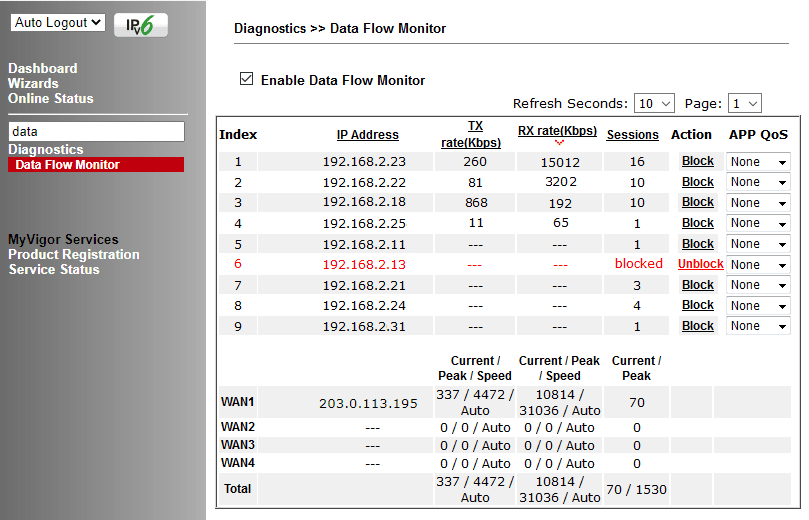Click the menu search field containing data
The width and height of the screenshot is (809, 520).
(97, 131)
